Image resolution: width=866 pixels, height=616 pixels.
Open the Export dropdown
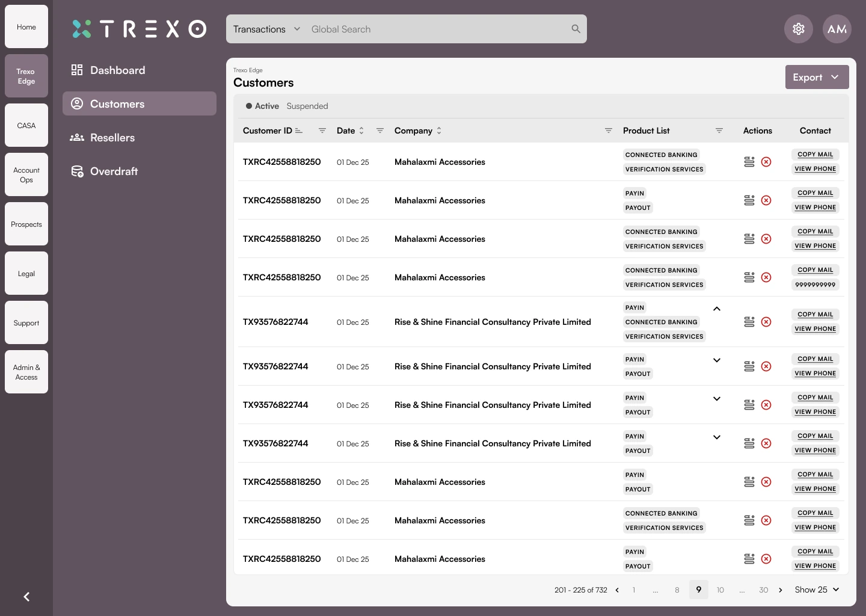point(817,77)
